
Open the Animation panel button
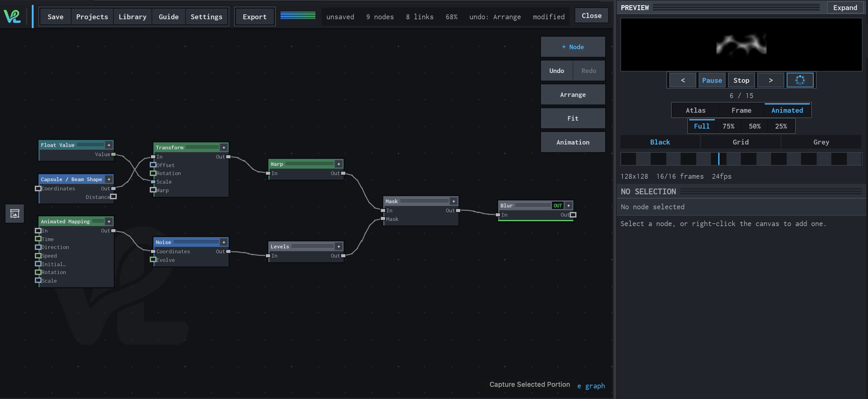(573, 142)
